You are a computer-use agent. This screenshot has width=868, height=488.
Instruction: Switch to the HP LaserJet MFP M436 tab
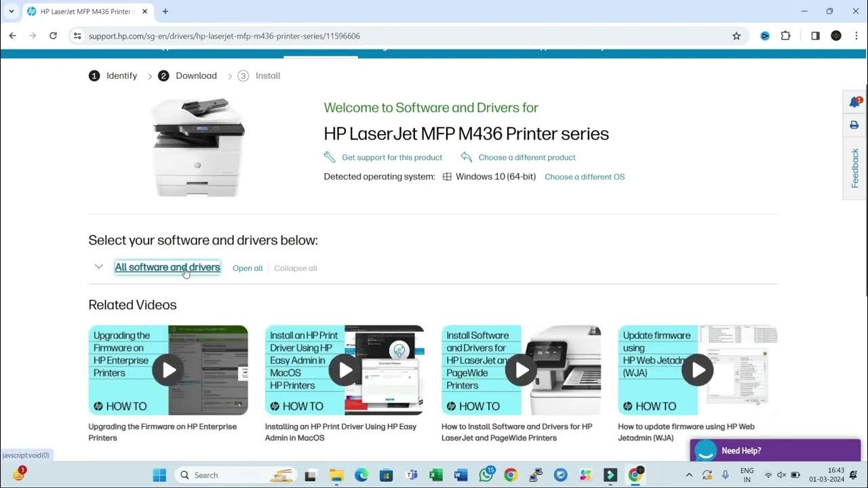pyautogui.click(x=87, y=12)
